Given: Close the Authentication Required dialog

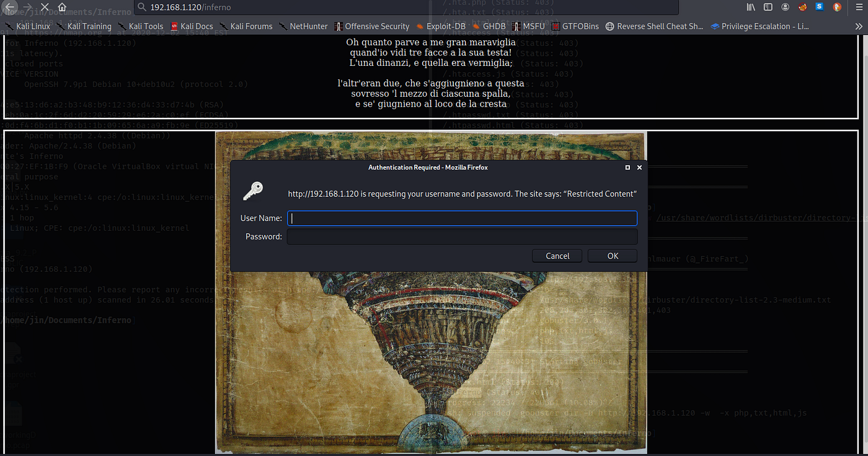Looking at the screenshot, I should [639, 168].
